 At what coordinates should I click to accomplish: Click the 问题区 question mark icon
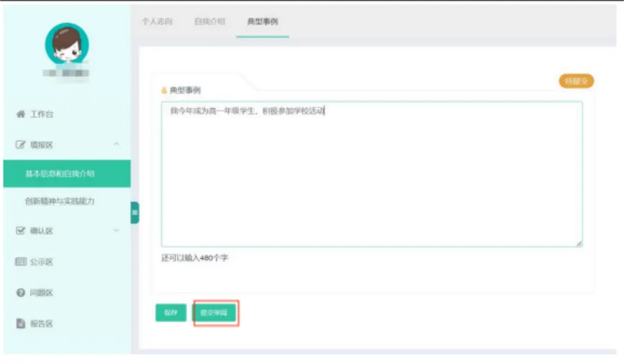[20, 293]
